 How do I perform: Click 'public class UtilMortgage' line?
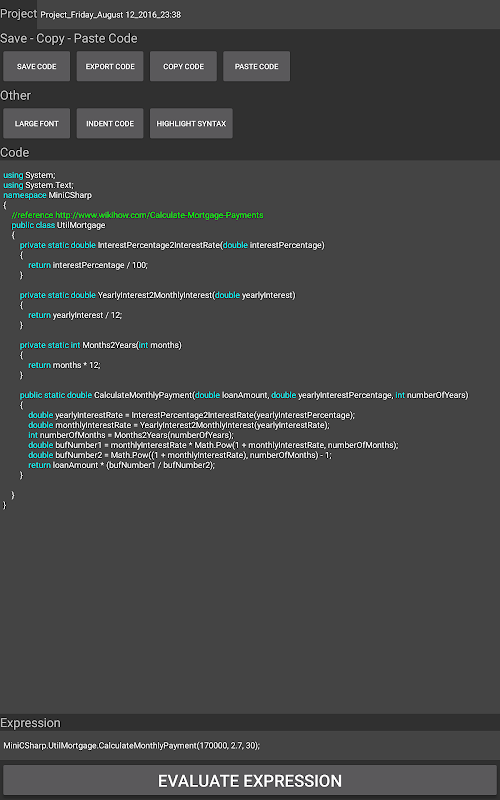pyautogui.click(x=58, y=225)
